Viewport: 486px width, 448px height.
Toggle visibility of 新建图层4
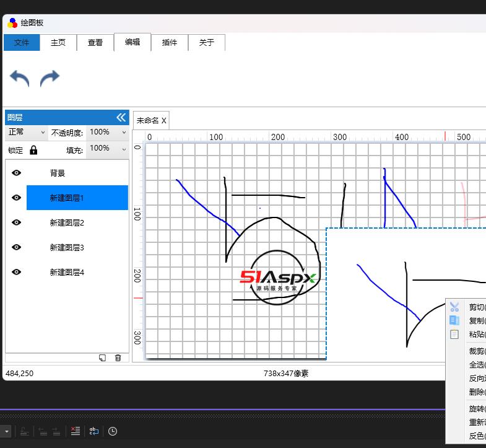[x=16, y=272]
